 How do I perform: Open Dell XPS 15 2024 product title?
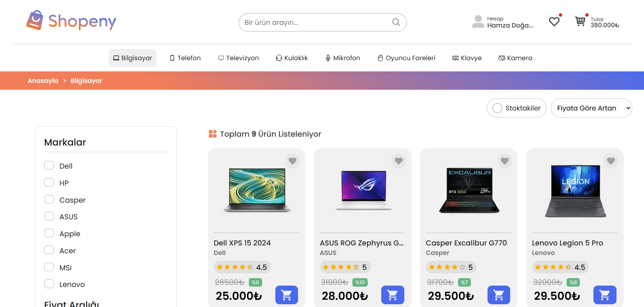242,243
